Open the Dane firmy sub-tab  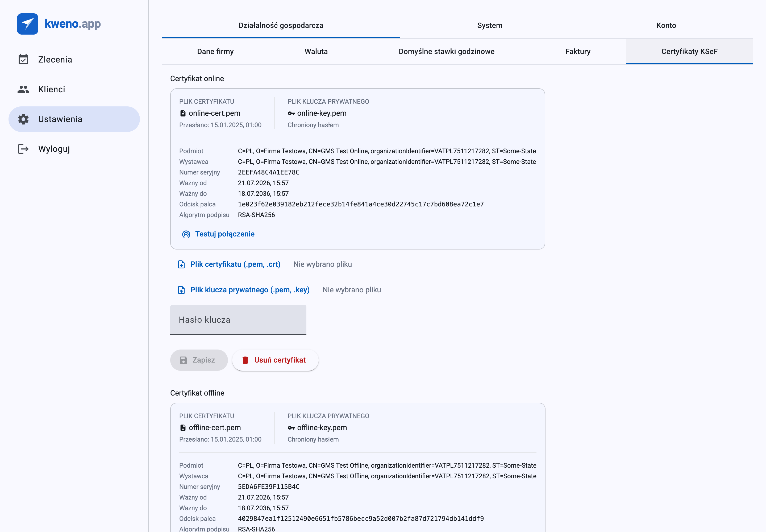pyautogui.click(x=215, y=51)
